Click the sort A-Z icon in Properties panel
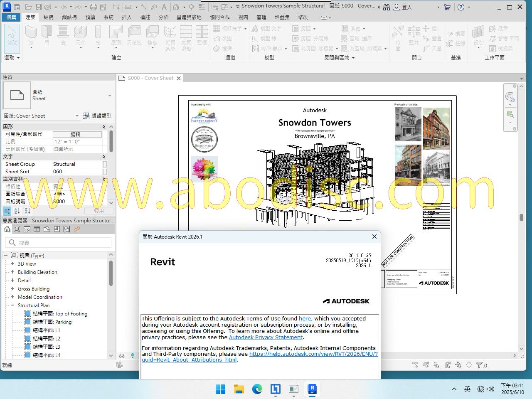 pyautogui.click(x=17, y=211)
